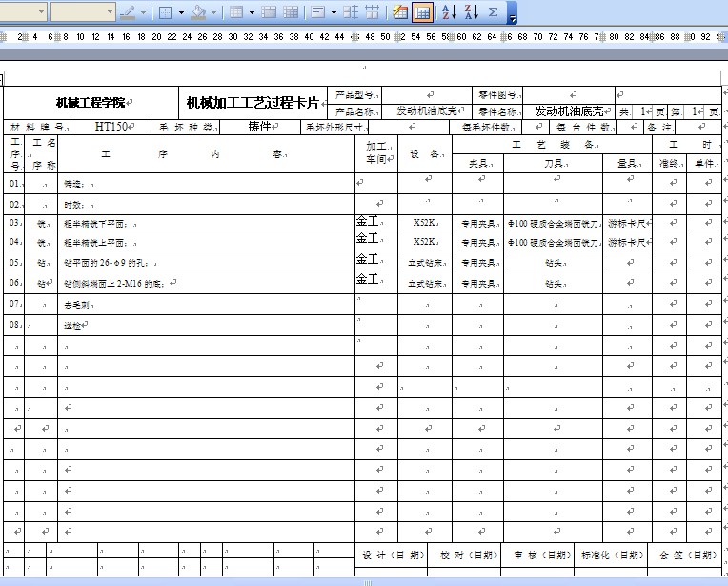Click 毛坯外形尺寸 label cell
The width and height of the screenshot is (728, 586).
(334, 128)
